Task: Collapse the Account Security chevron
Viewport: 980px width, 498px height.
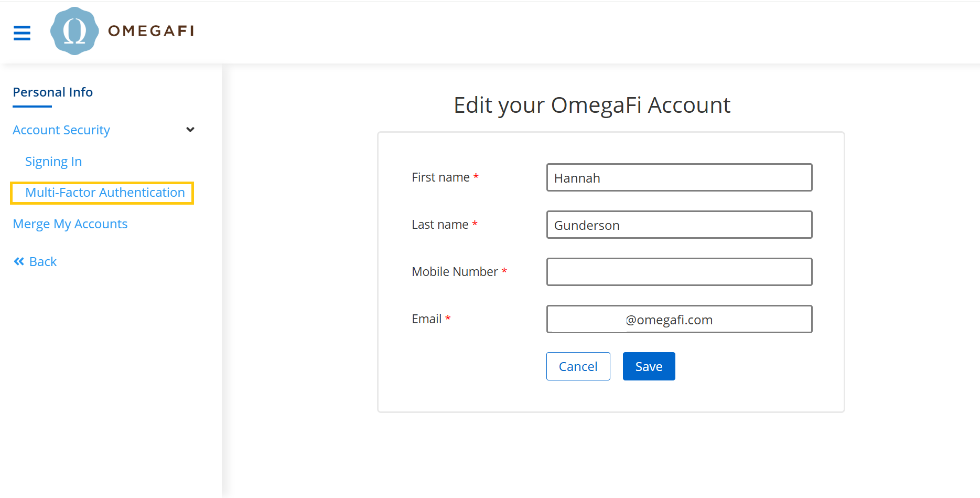Action: click(x=190, y=130)
